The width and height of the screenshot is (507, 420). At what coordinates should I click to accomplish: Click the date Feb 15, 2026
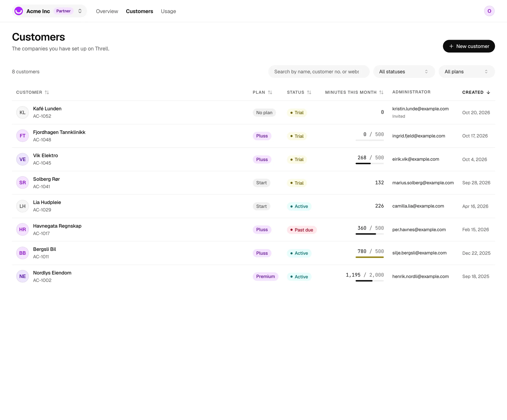[x=476, y=230]
